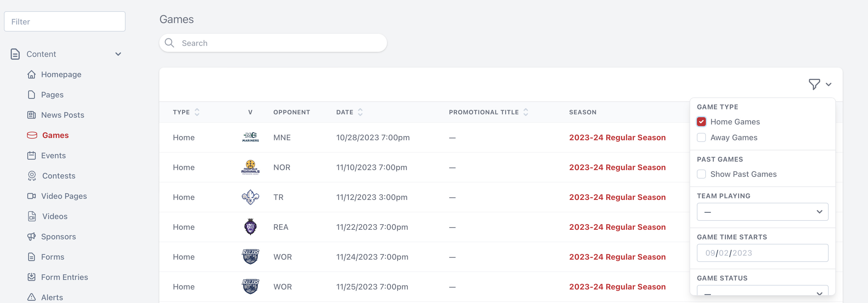Click the Contests ribbon badge icon
Screen dimensions: 868x303
pyautogui.click(x=32, y=176)
